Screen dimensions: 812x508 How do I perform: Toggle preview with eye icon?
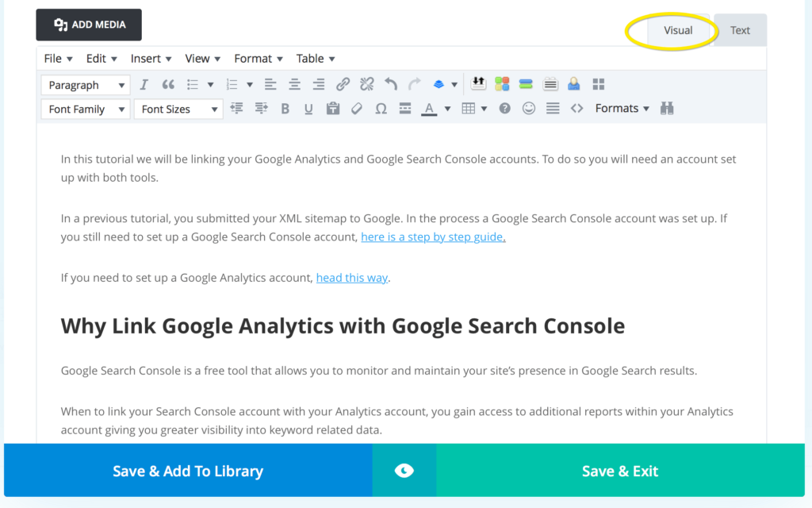coord(404,471)
